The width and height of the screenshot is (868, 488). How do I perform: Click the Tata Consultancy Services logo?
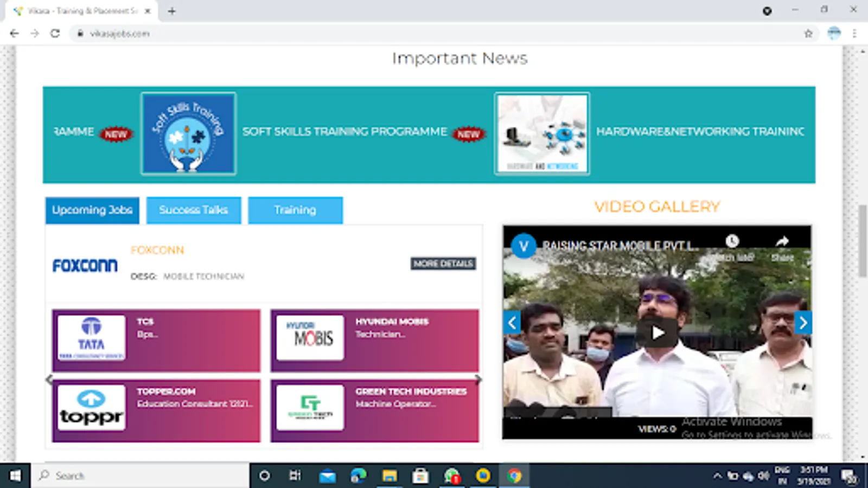(x=91, y=338)
